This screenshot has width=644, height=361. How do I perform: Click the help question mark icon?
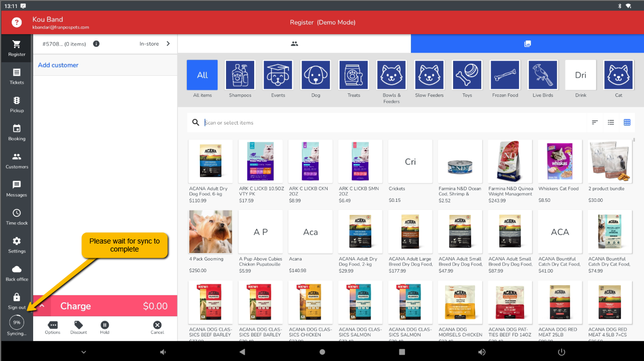tap(17, 22)
